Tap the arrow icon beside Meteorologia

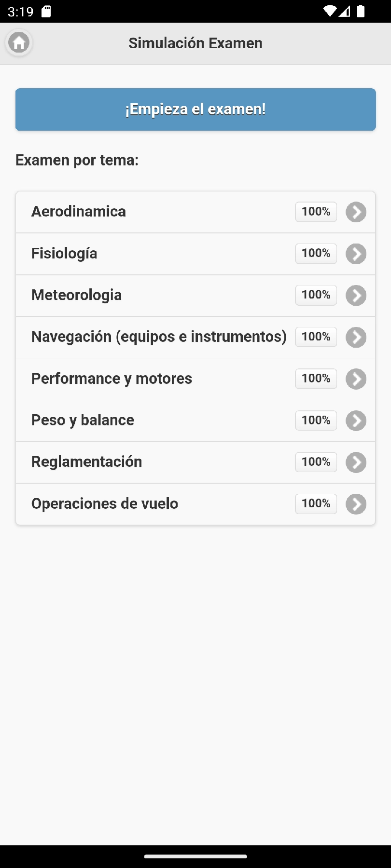pos(356,296)
